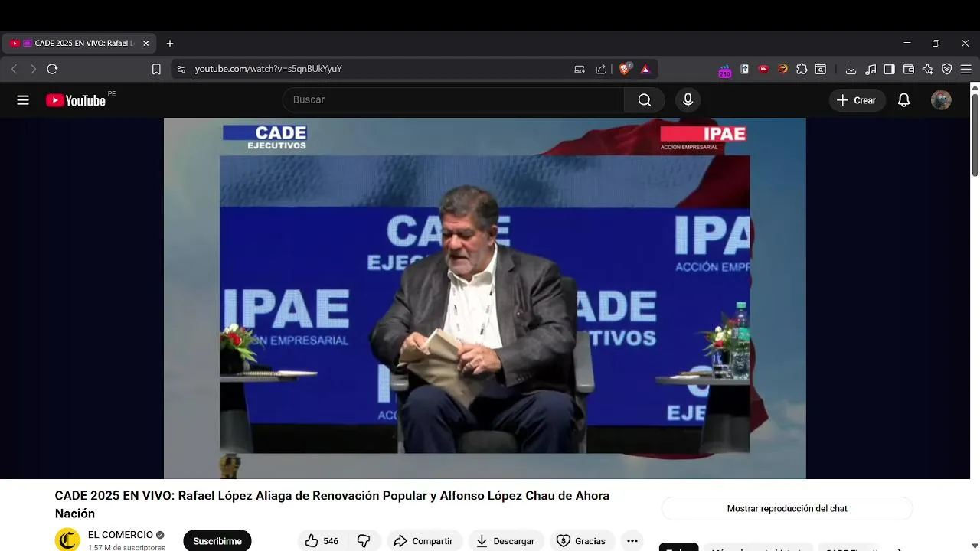This screenshot has height=551, width=980.
Task: Open Brave Rewards triangle icon
Action: 645,69
